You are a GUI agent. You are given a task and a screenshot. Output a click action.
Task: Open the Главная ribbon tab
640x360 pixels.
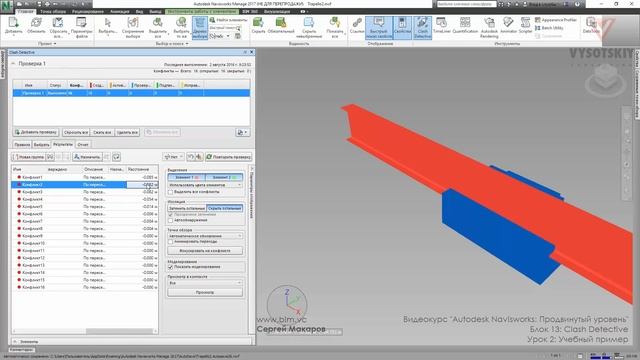[x=26, y=11]
